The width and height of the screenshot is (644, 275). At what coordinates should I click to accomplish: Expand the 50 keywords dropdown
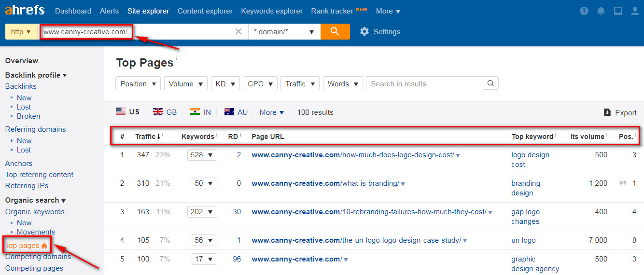pyautogui.click(x=204, y=183)
